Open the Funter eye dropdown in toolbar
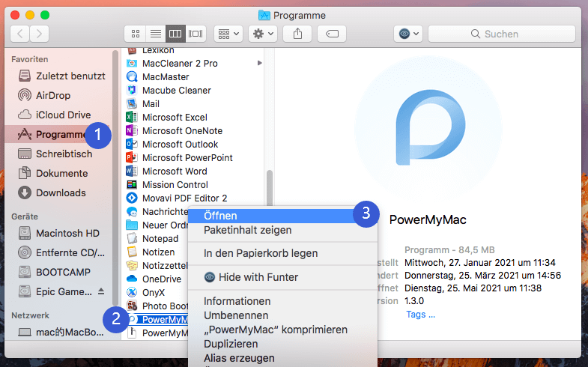 pyautogui.click(x=408, y=34)
